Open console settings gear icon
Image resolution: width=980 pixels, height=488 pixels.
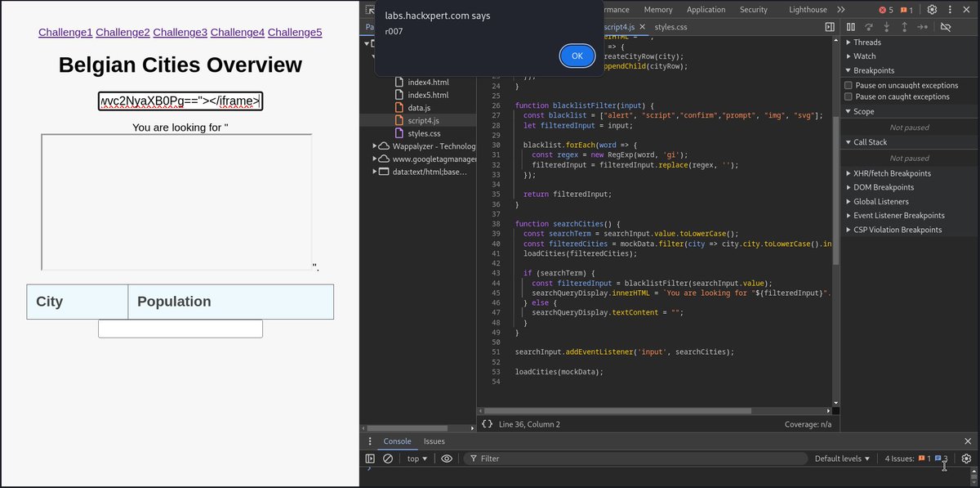click(967, 459)
